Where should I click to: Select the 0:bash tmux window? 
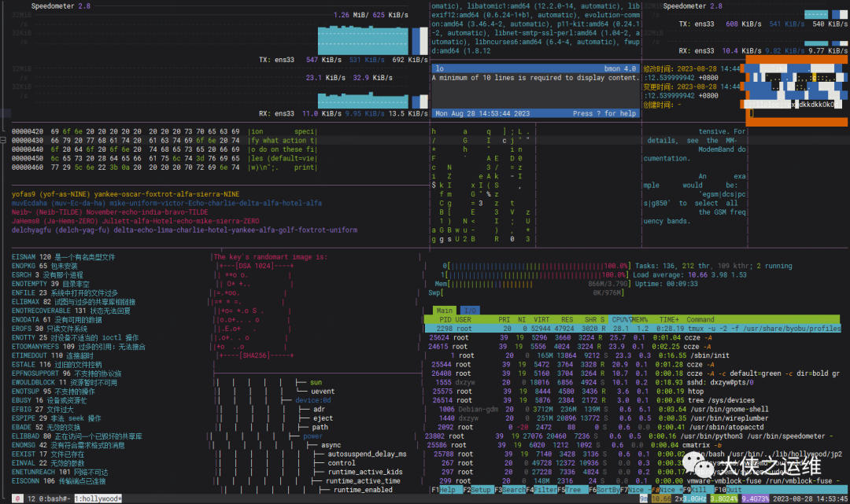[x=54, y=498]
